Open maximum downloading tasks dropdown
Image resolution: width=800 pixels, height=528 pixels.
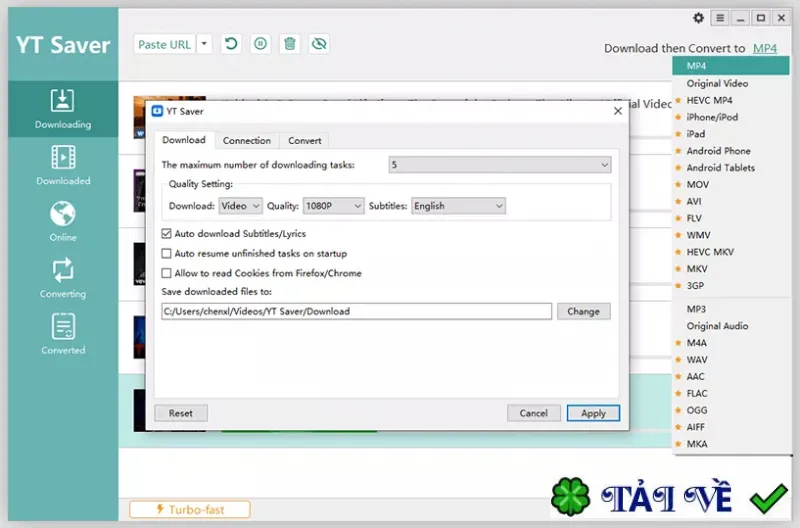tap(500, 165)
